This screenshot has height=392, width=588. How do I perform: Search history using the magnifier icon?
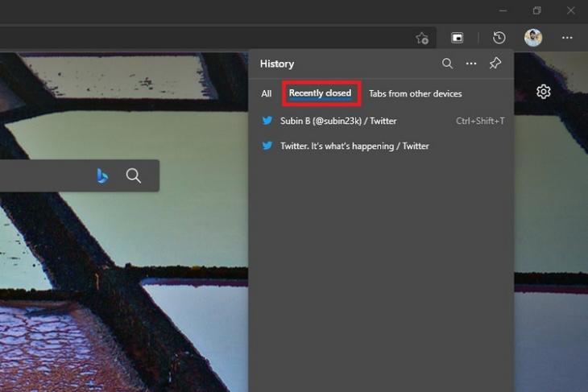(x=447, y=64)
